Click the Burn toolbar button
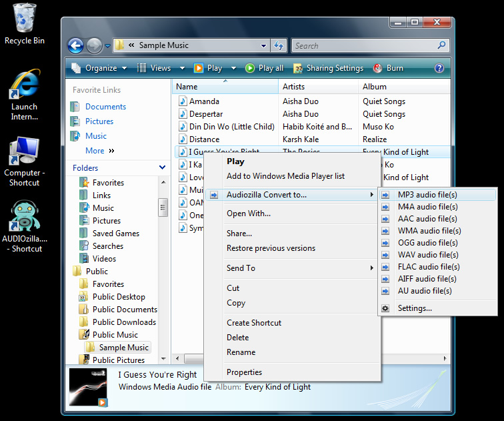The image size is (504, 421). pyautogui.click(x=388, y=68)
